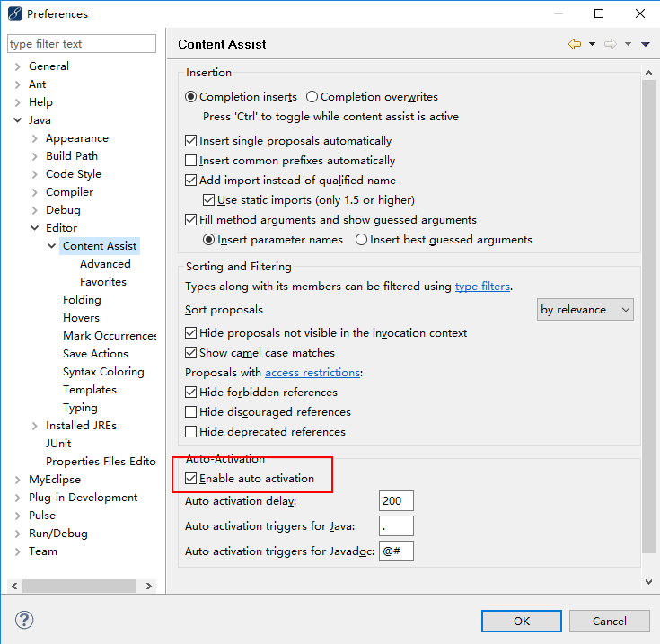Click the tree horizontal scrollbar thumb
This screenshot has height=644, width=660.
tap(79, 586)
